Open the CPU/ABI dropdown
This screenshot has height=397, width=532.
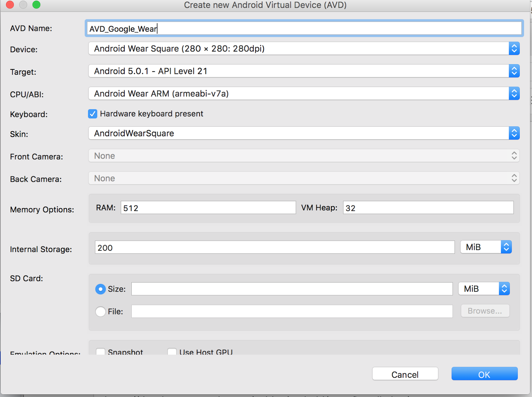click(x=304, y=94)
